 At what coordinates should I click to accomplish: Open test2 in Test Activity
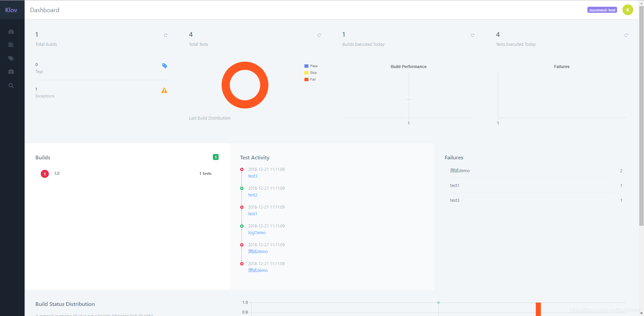click(253, 195)
